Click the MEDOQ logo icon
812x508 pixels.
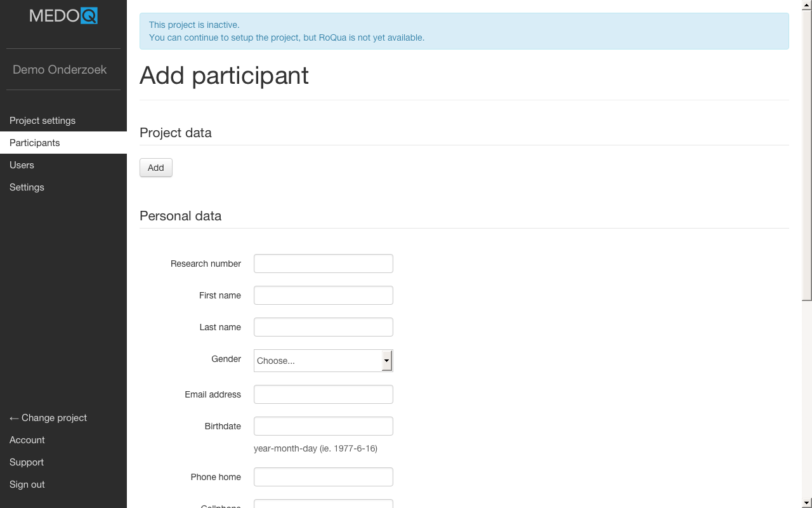point(63,16)
